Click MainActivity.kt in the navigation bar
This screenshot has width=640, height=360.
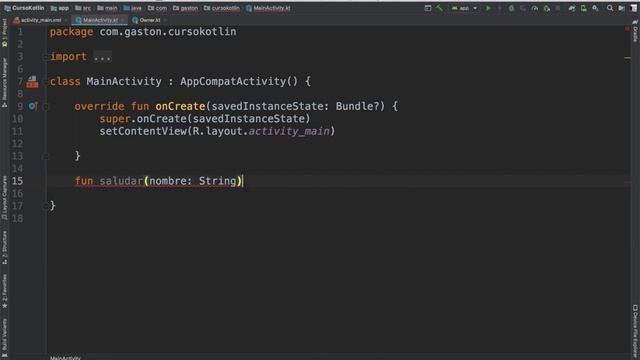coord(268,8)
